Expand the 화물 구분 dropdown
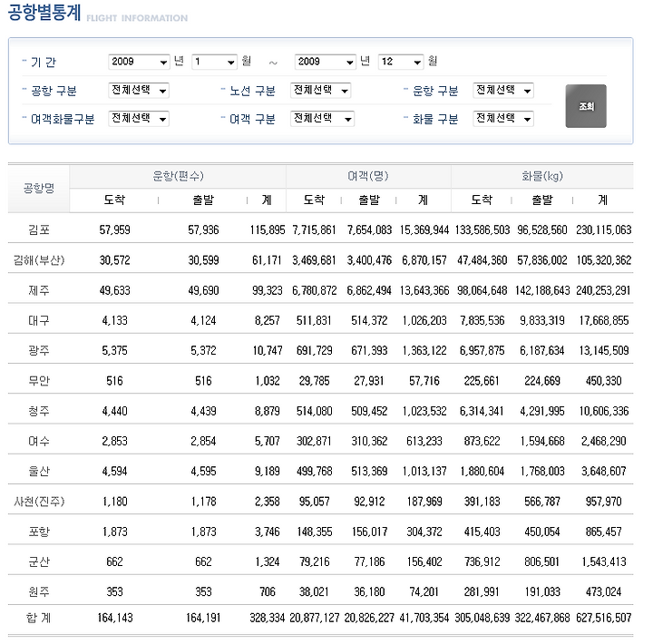 click(503, 119)
